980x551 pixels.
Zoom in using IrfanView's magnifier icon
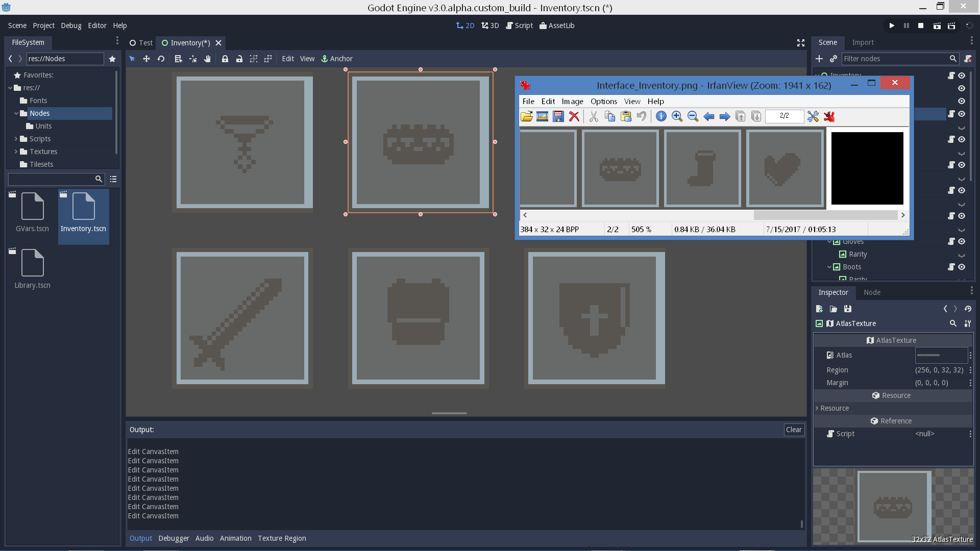pos(677,116)
